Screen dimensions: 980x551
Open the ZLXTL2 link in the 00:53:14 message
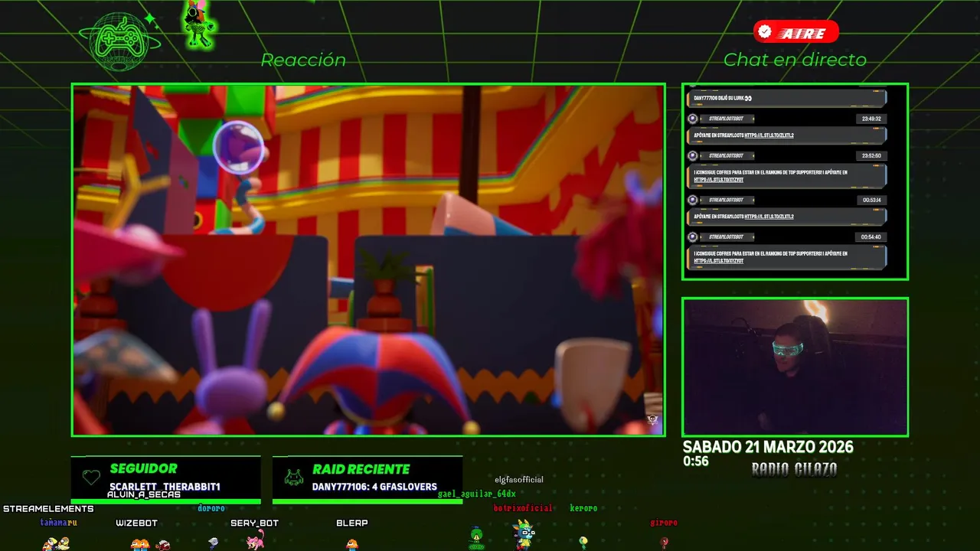tap(769, 217)
